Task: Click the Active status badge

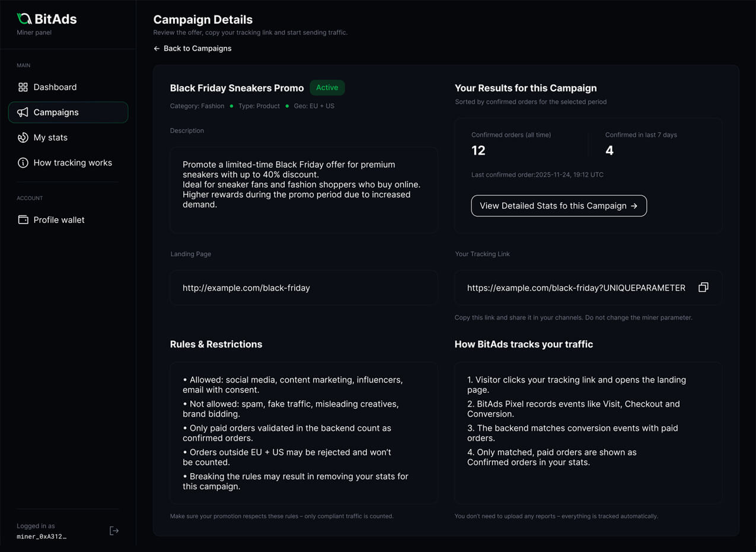Action: tap(327, 88)
